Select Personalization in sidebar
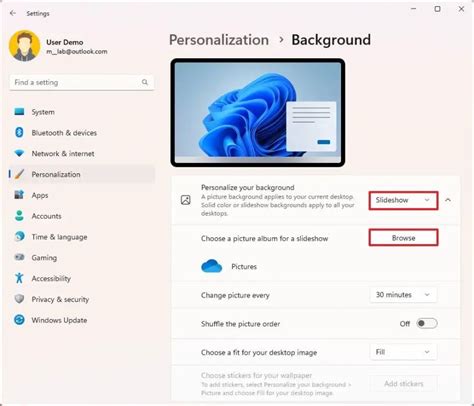Screen dimensions: 474x406 click(82, 174)
